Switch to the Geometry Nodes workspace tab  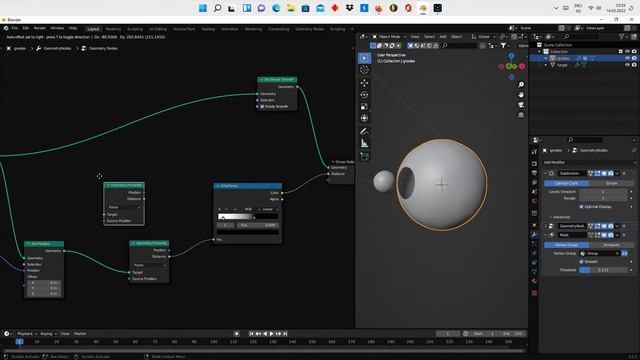pos(309,29)
